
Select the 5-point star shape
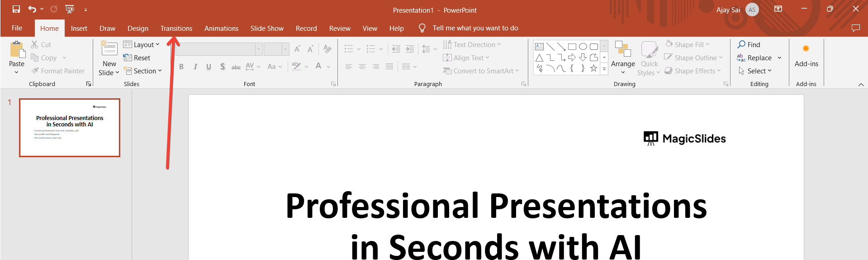point(593,68)
